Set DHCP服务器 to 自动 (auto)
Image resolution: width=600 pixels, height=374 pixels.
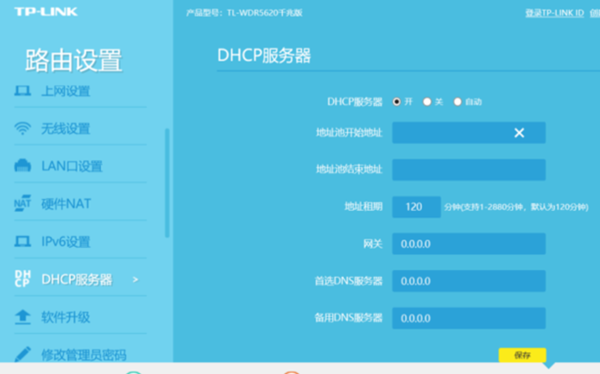(457, 102)
